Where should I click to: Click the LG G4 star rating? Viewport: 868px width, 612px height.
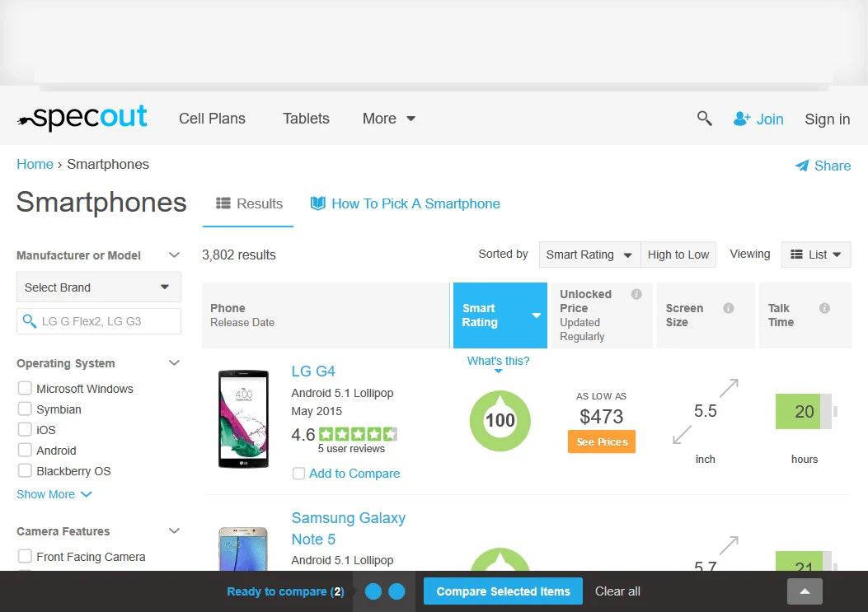(358, 434)
